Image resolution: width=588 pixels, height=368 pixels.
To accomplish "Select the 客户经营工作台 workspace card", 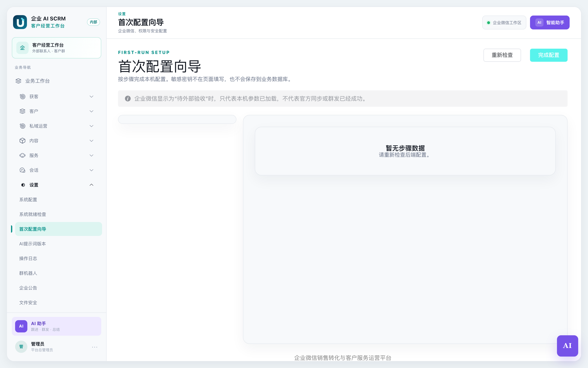I will (57, 48).
